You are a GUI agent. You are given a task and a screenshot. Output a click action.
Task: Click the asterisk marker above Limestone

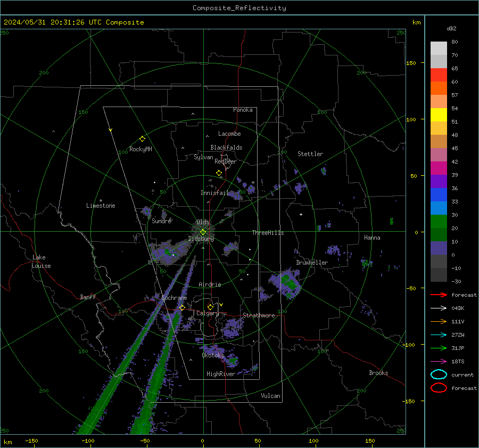[101, 201]
